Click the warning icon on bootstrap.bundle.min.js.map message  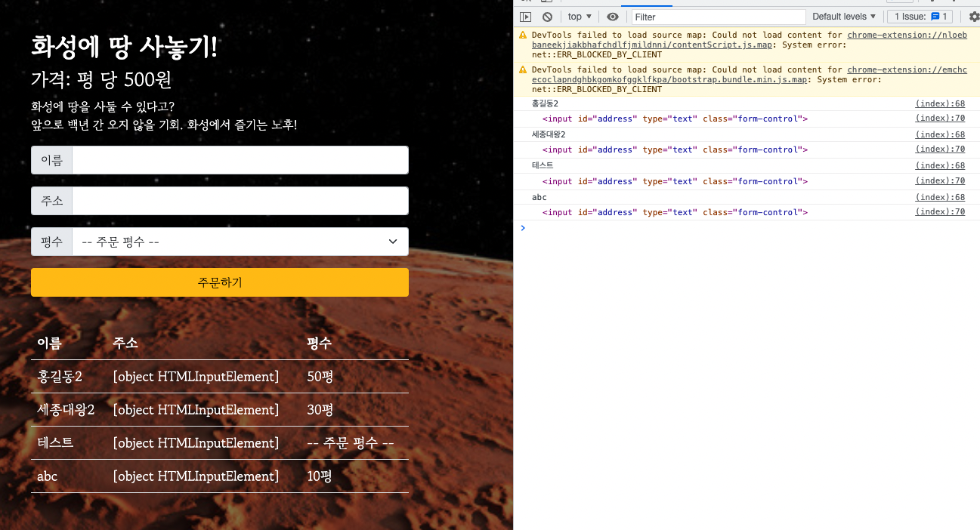(x=523, y=69)
